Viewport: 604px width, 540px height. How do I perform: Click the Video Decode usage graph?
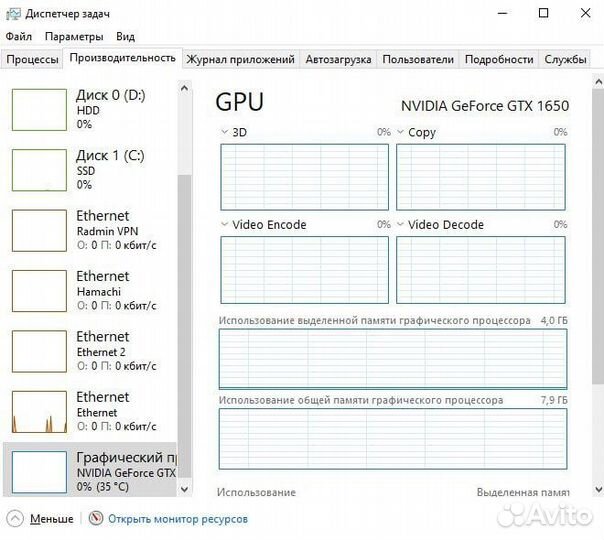point(481,270)
